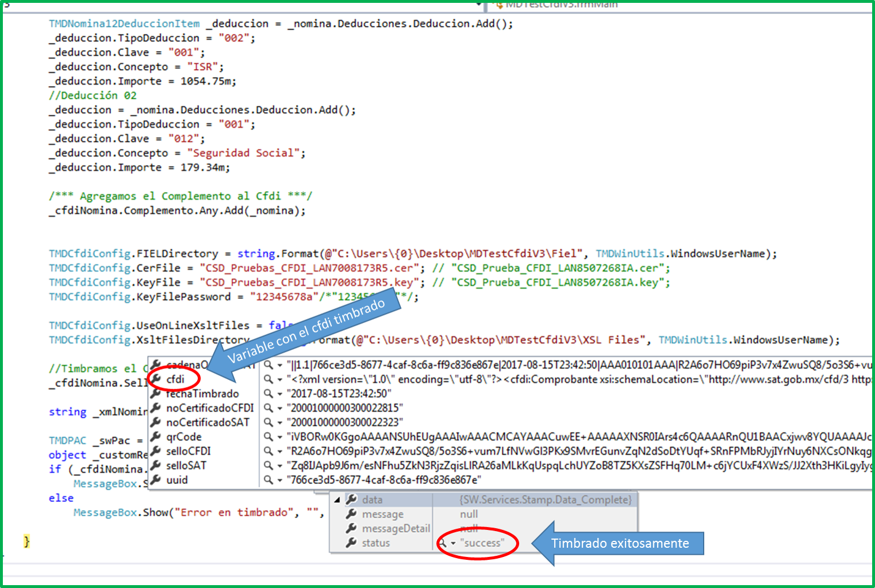875x588 pixels.
Task: Click the wrench icon beside qrCode
Action: (x=156, y=437)
